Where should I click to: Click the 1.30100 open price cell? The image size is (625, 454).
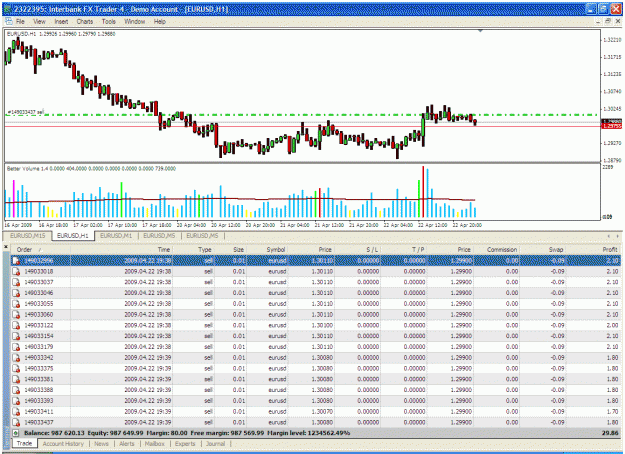tap(322, 325)
